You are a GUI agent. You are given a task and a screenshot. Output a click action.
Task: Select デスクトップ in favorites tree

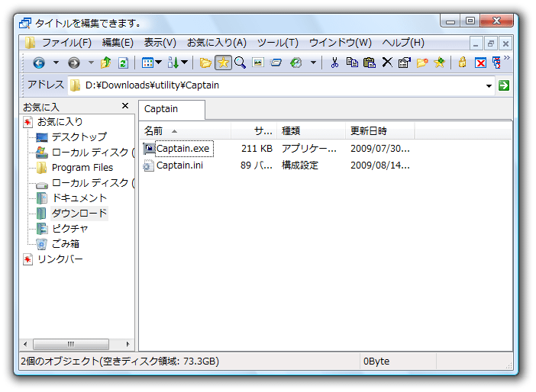tap(79, 137)
